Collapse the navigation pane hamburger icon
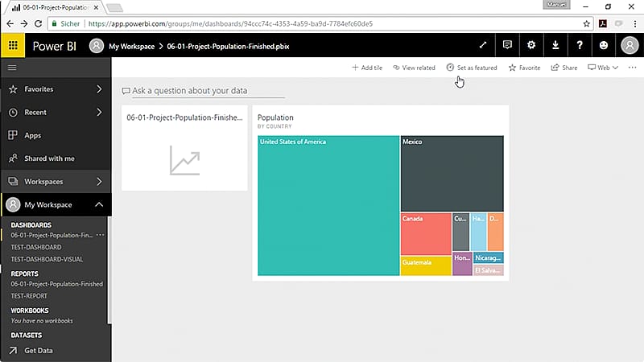The width and height of the screenshot is (644, 362). tap(12, 68)
